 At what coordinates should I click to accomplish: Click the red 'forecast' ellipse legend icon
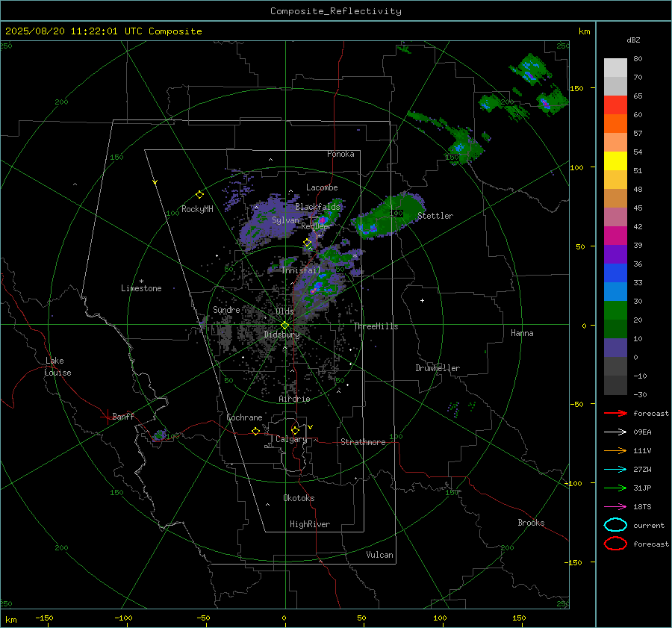click(615, 544)
